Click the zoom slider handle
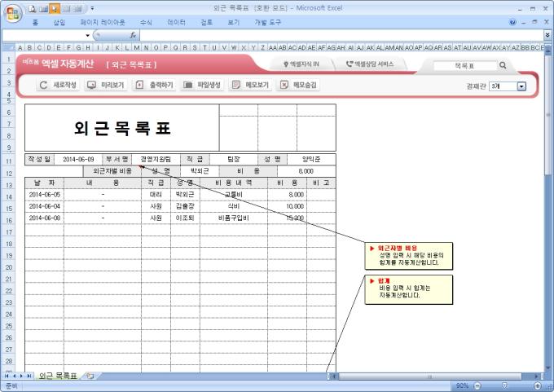Viewport: 554px width, 392px height. (x=504, y=385)
